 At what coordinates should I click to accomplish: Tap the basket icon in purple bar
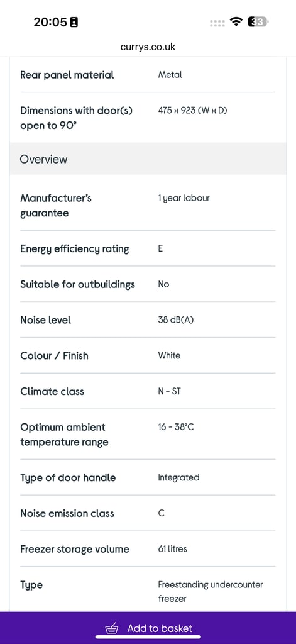pyautogui.click(x=112, y=628)
